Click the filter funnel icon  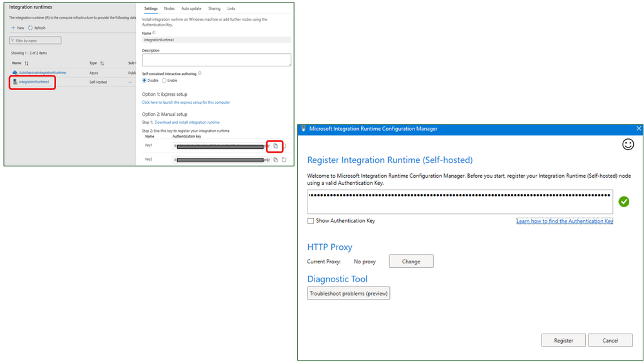(12, 41)
